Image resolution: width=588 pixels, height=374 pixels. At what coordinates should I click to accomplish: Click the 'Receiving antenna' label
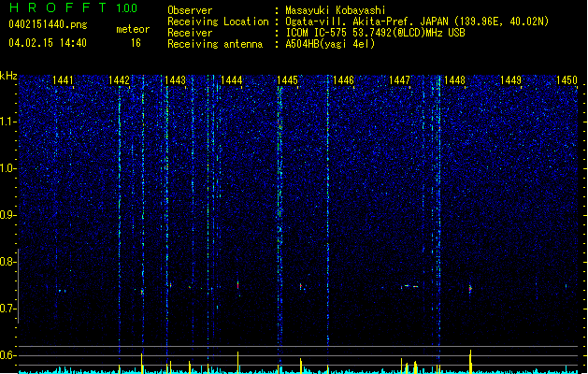click(x=215, y=44)
